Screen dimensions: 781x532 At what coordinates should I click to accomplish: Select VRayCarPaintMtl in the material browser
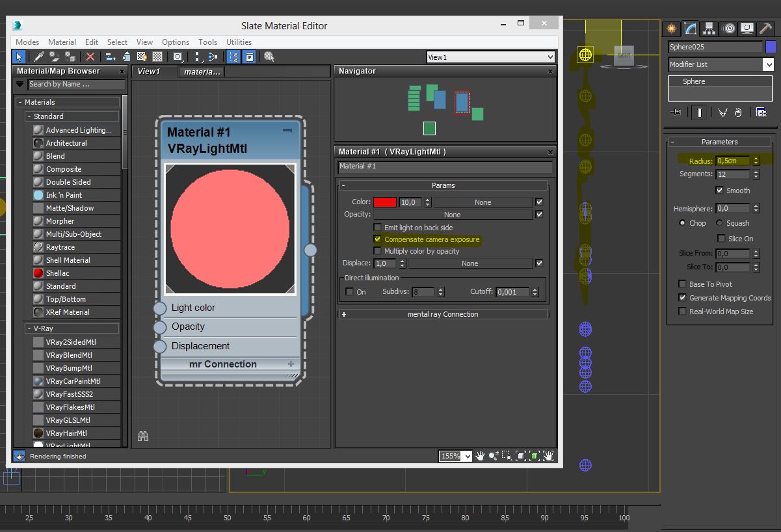click(x=73, y=381)
